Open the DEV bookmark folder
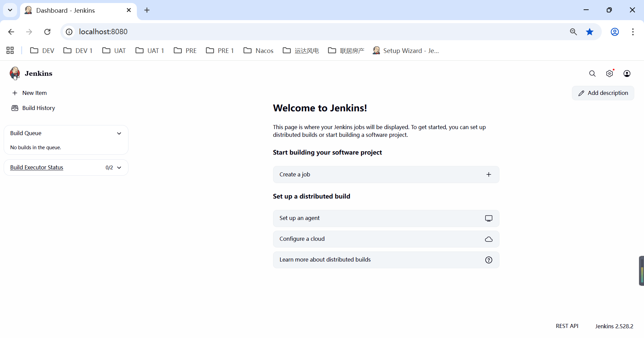 [42, 51]
